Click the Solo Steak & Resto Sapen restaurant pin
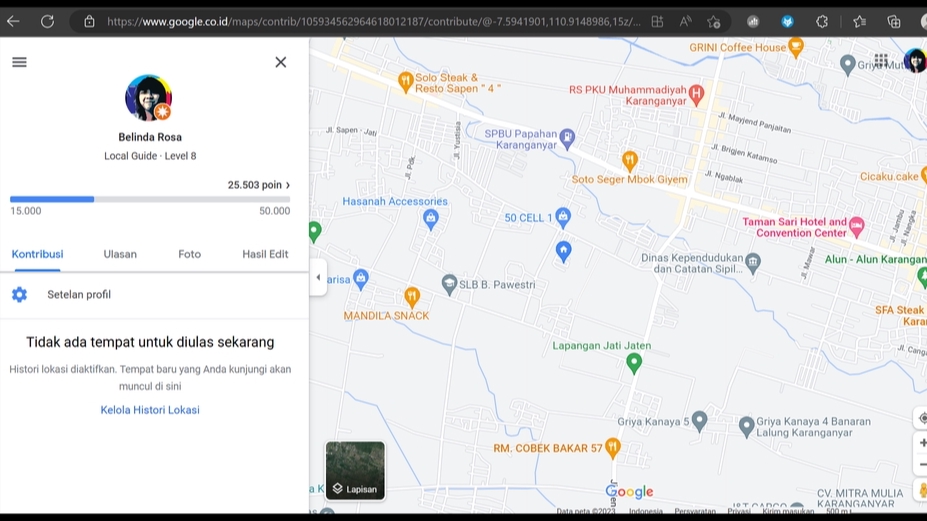 click(x=405, y=82)
